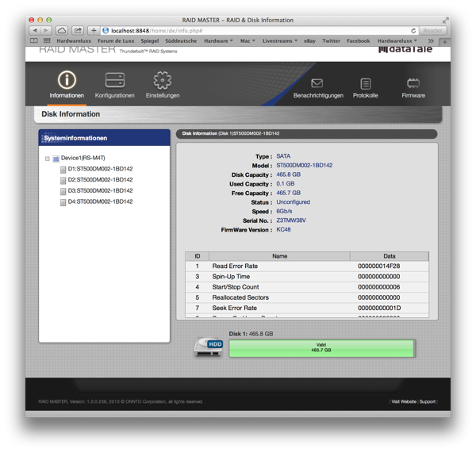Open the Facebook bookmark
Image resolution: width=476 pixels, height=452 pixels.
(359, 40)
